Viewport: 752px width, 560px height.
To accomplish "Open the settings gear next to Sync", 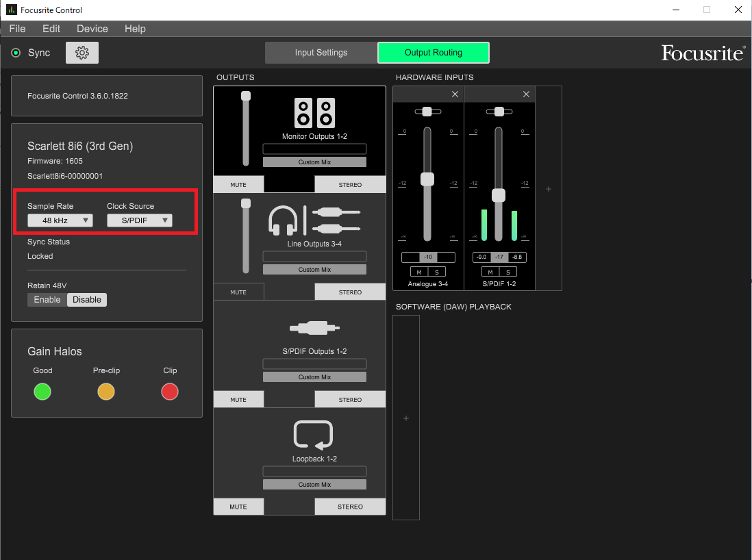I will (x=82, y=53).
